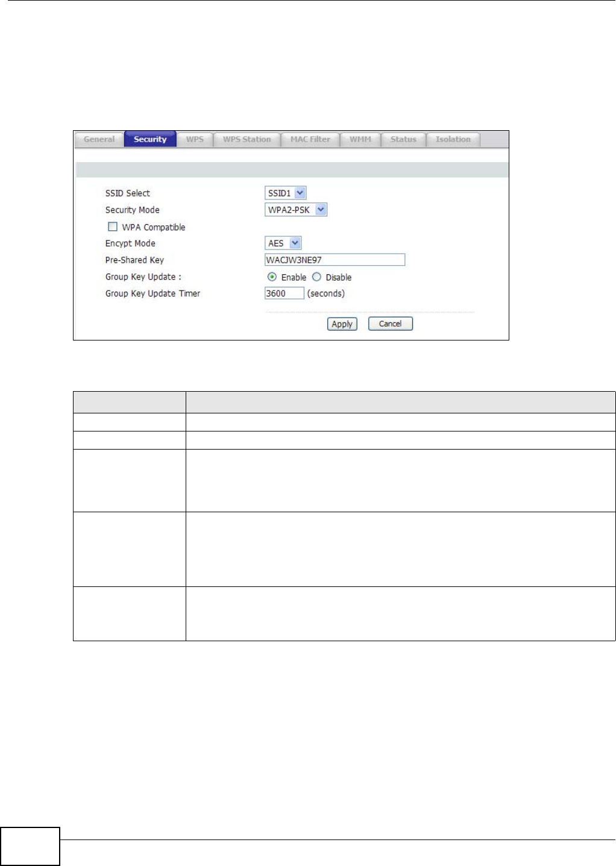The width and height of the screenshot is (616, 866).
Task: Open the WPS Station tab
Action: coord(247,139)
